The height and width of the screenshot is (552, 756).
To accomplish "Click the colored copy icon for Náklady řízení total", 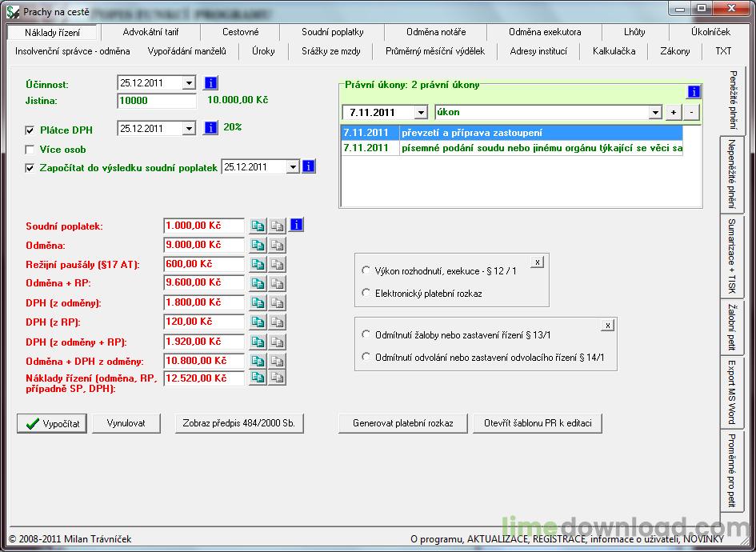I will click(x=258, y=378).
